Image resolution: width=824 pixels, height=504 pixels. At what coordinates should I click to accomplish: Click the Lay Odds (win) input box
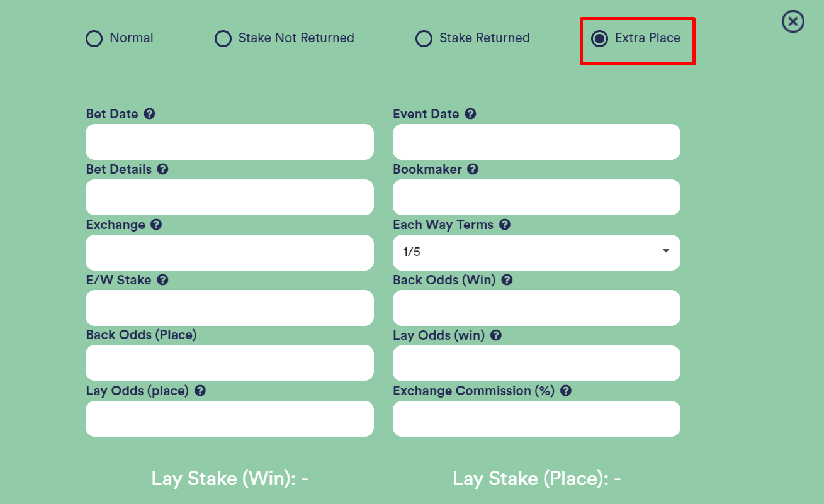(536, 363)
